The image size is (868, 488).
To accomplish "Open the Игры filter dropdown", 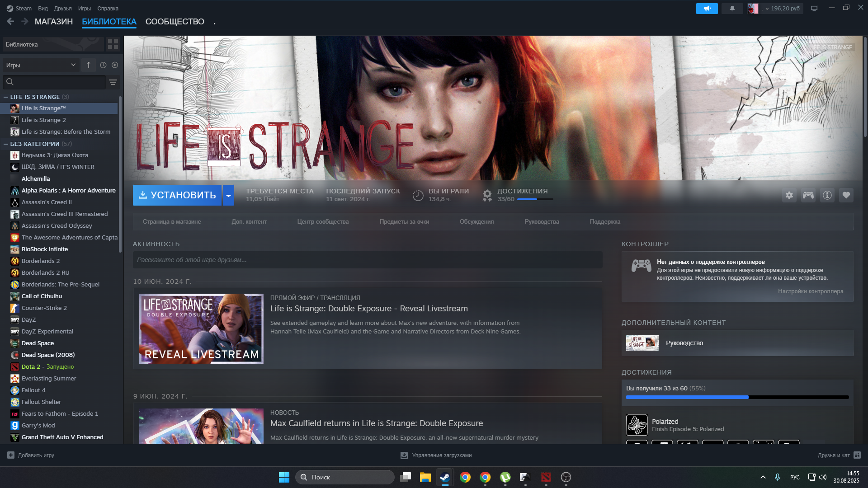I will pos(41,65).
